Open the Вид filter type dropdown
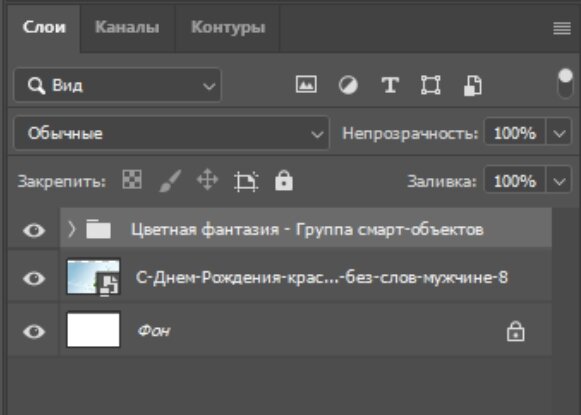Viewport: 581px width, 415px height. pos(117,85)
